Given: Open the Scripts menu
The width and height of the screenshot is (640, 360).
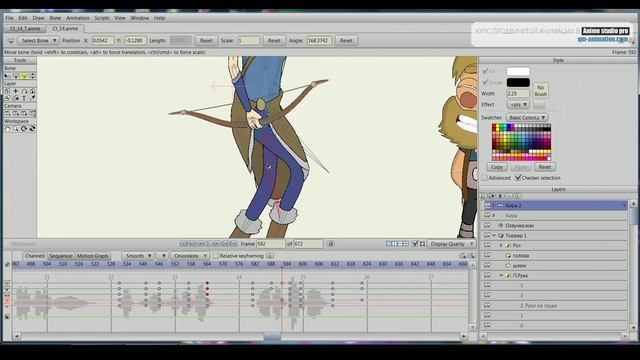Looking at the screenshot, I should pos(102,18).
